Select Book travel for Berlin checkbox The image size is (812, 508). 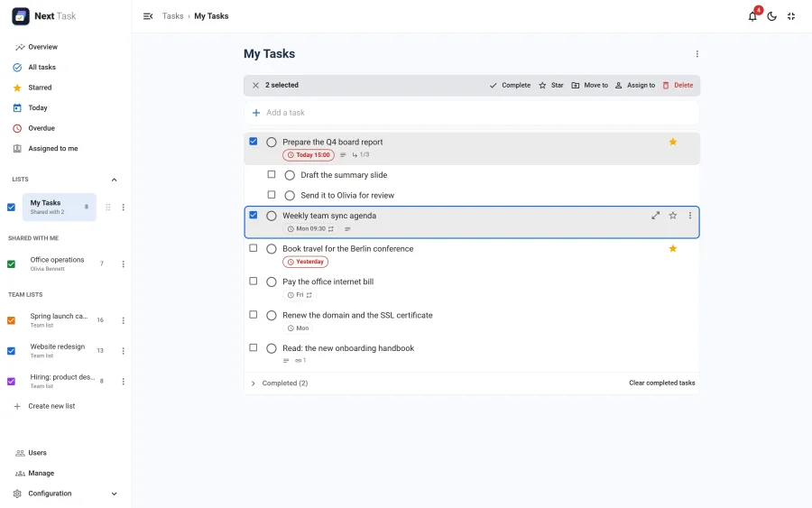click(x=254, y=248)
